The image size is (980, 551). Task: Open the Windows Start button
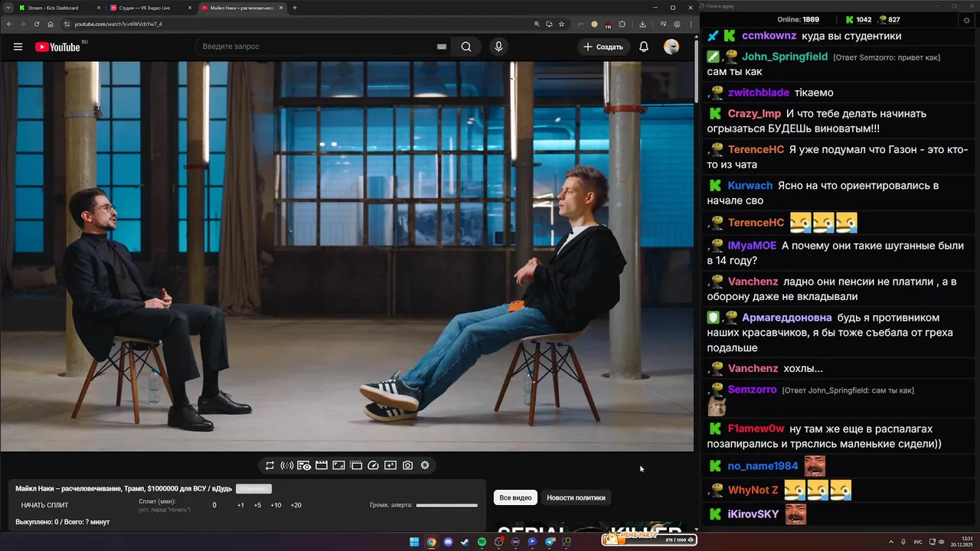(x=414, y=542)
